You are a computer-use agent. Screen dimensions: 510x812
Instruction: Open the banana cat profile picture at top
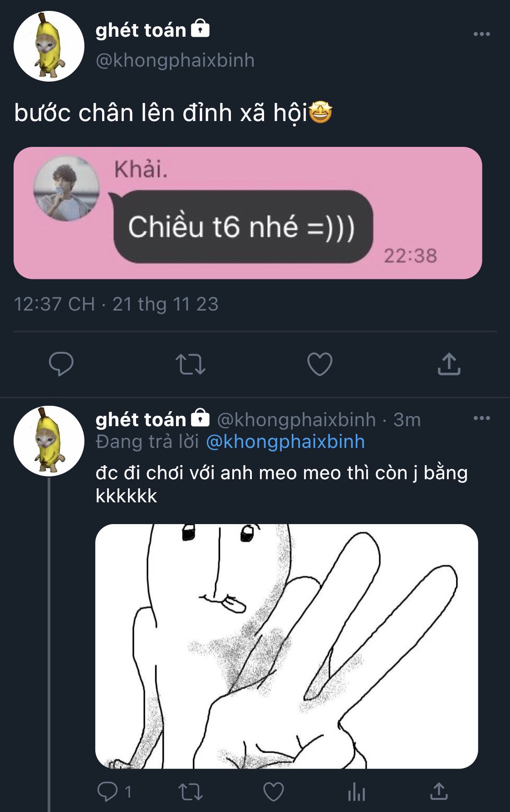(49, 46)
